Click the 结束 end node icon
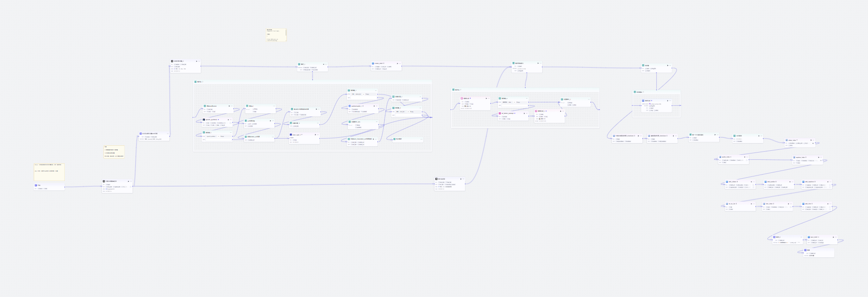 pyautogui.click(x=806, y=250)
